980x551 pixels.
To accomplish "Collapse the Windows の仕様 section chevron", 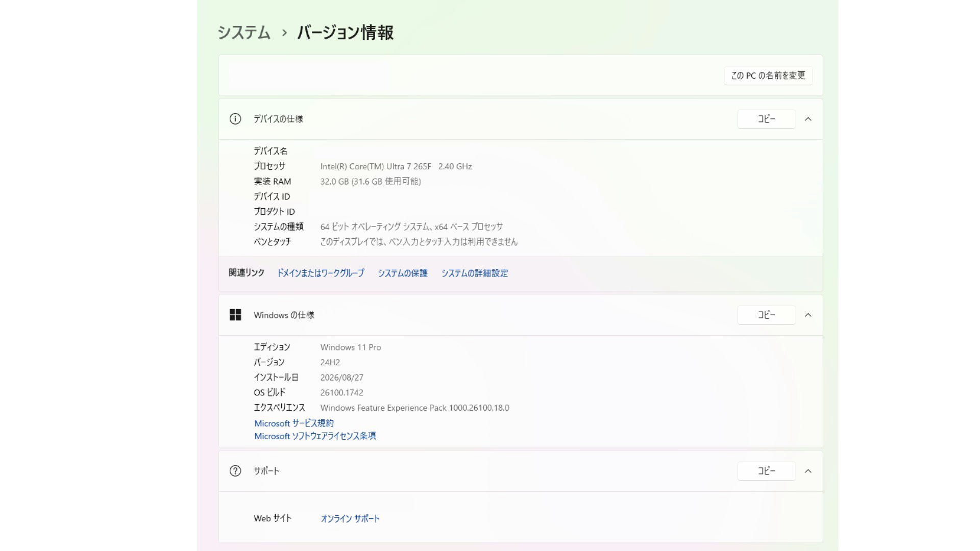I will coord(808,315).
